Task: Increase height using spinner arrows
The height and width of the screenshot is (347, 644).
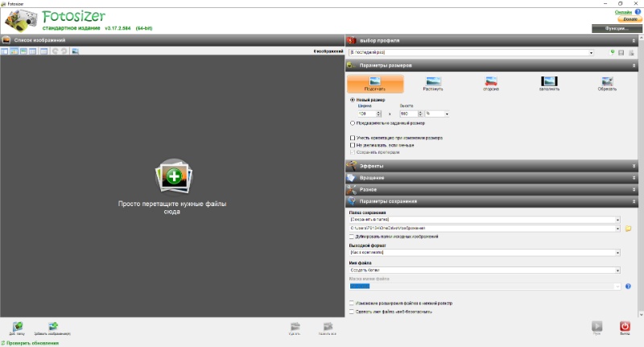Action: [420, 112]
